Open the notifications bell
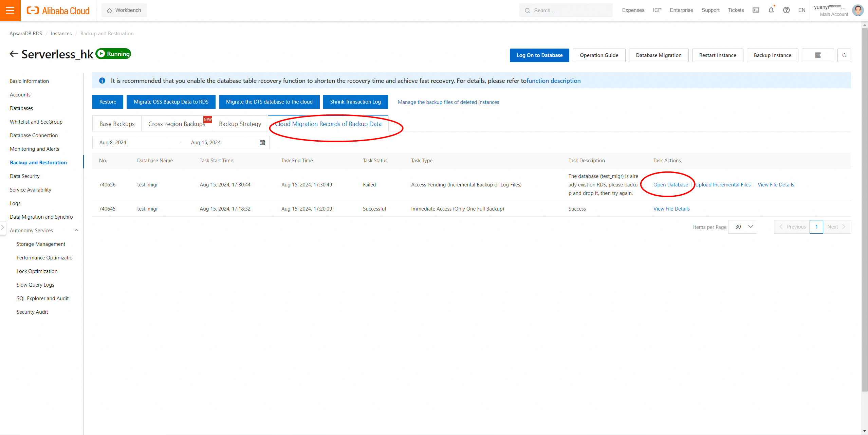 (771, 10)
